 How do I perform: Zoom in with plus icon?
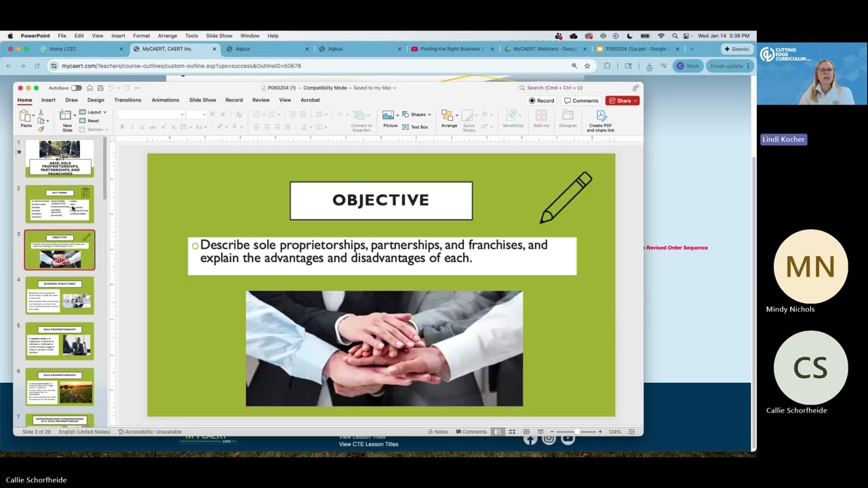pyautogui.click(x=599, y=432)
